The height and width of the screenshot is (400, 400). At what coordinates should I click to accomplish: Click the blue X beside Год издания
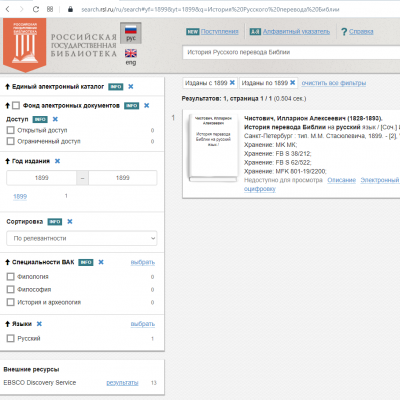point(57,161)
